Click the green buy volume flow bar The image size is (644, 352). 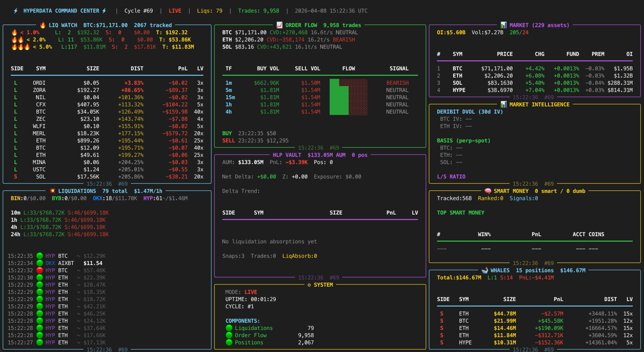339,97
